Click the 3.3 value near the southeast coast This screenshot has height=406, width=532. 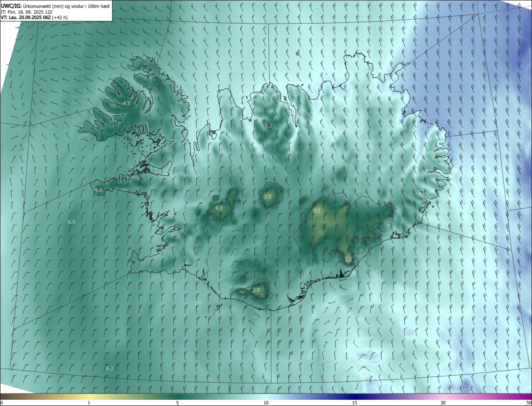coord(348,259)
